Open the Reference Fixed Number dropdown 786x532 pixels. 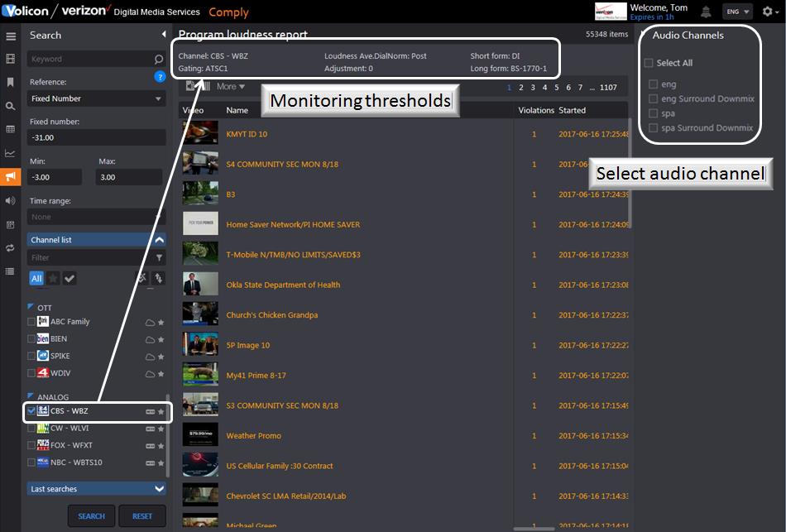(96, 98)
